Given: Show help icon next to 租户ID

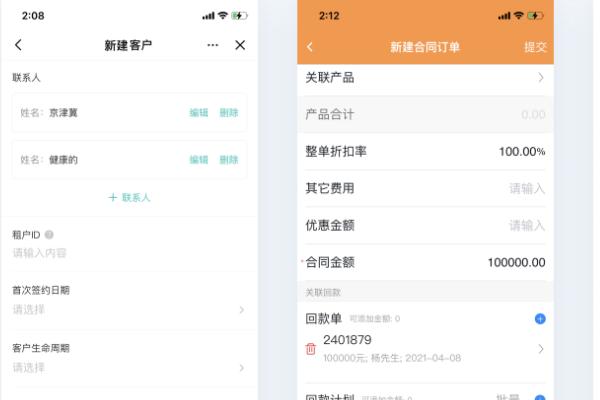Looking at the screenshot, I should click(x=49, y=234).
